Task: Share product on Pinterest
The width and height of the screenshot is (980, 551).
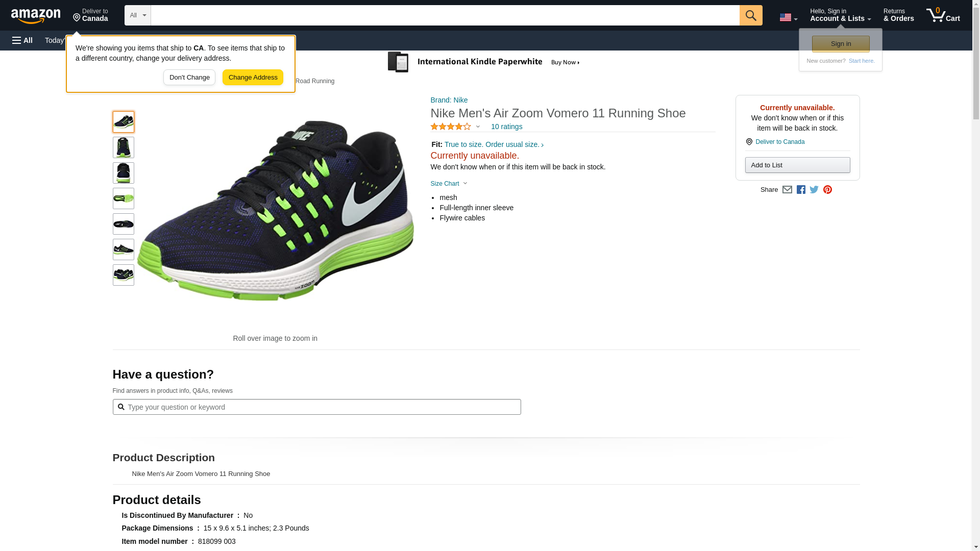Action: tap(827, 190)
